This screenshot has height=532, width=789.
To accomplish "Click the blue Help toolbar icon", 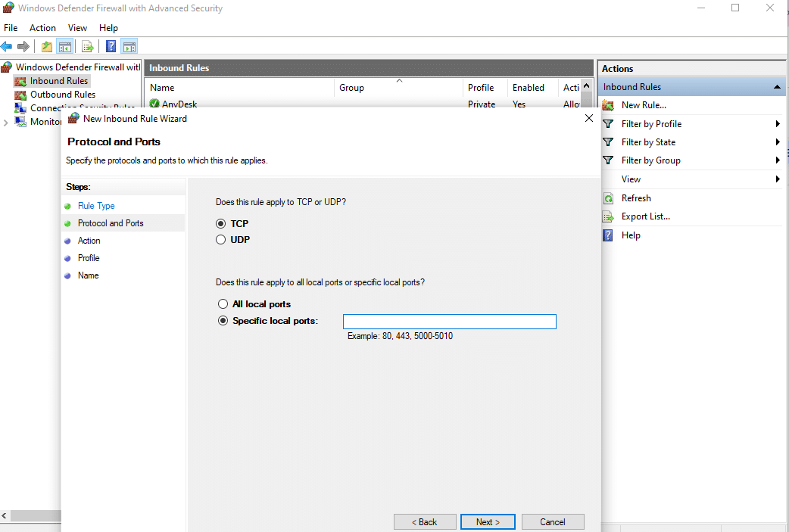I will [x=111, y=46].
